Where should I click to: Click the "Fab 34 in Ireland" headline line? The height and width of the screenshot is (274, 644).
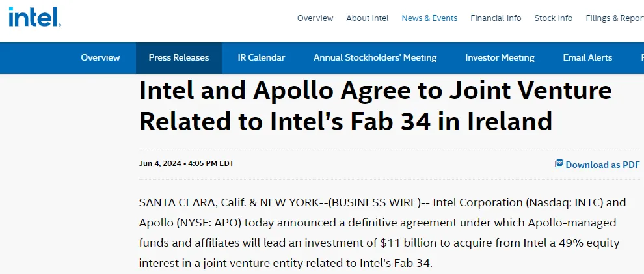coord(345,121)
